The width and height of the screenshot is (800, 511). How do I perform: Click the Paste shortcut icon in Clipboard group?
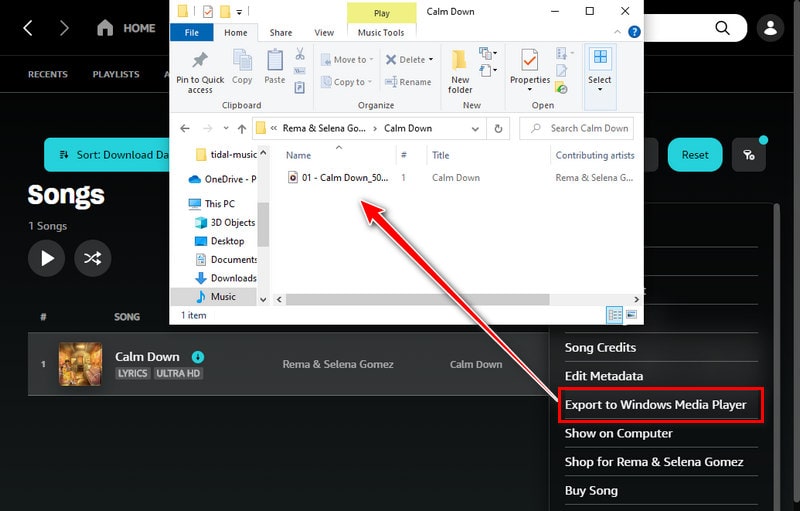coord(300,88)
